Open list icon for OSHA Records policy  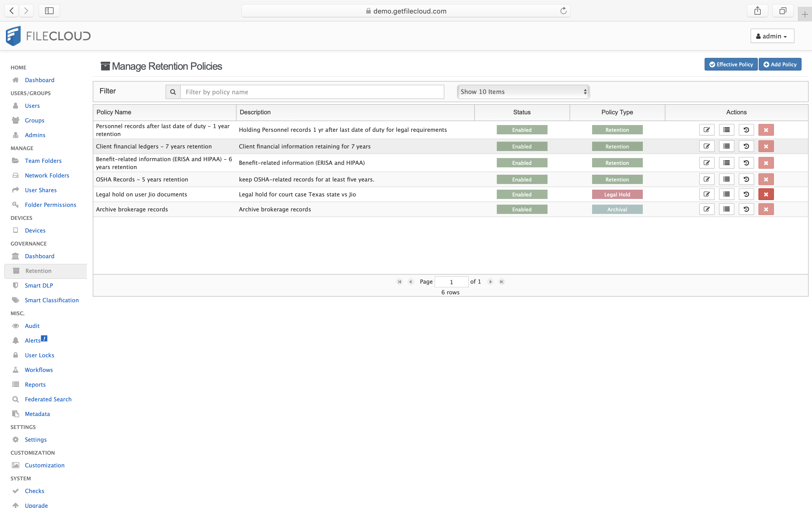[727, 179]
